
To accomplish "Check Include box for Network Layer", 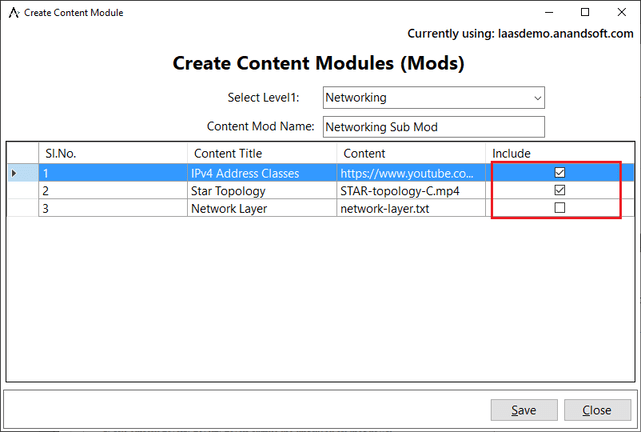I will tap(560, 208).
